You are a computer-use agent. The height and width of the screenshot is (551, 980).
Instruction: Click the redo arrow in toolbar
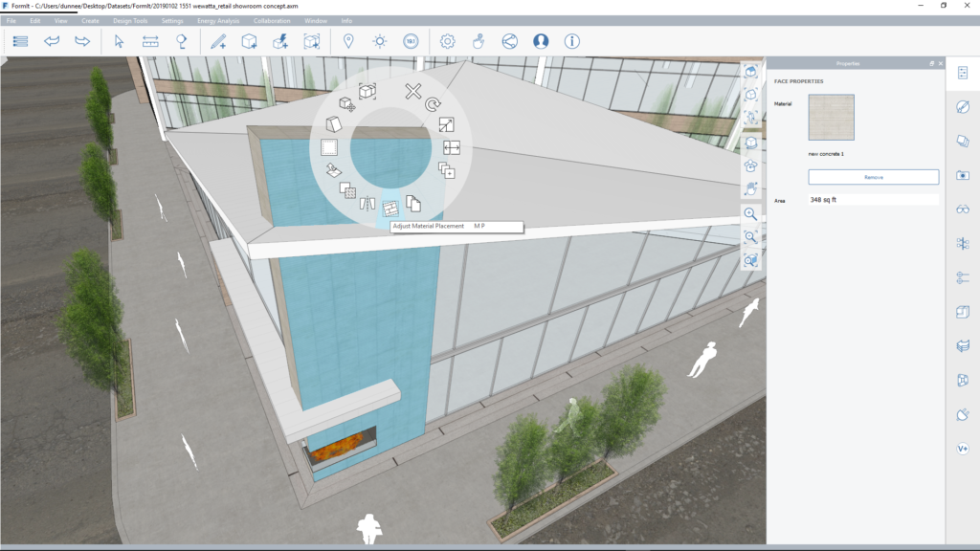82,41
